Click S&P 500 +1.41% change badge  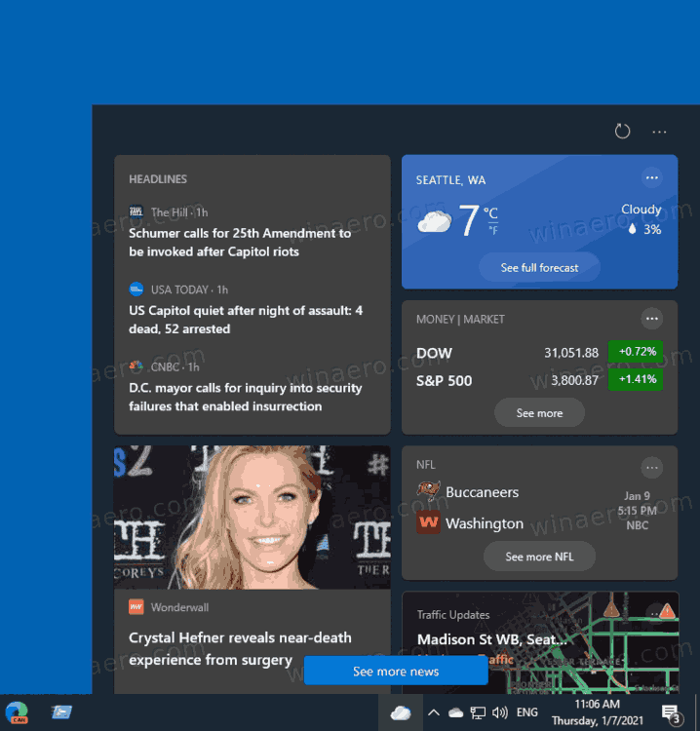click(636, 379)
